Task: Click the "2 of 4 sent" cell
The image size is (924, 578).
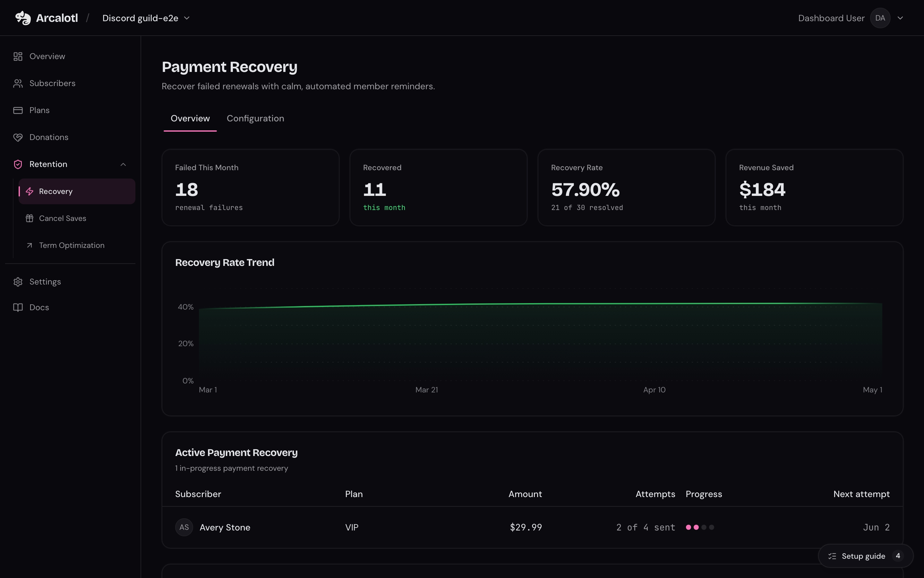Action: click(x=646, y=528)
